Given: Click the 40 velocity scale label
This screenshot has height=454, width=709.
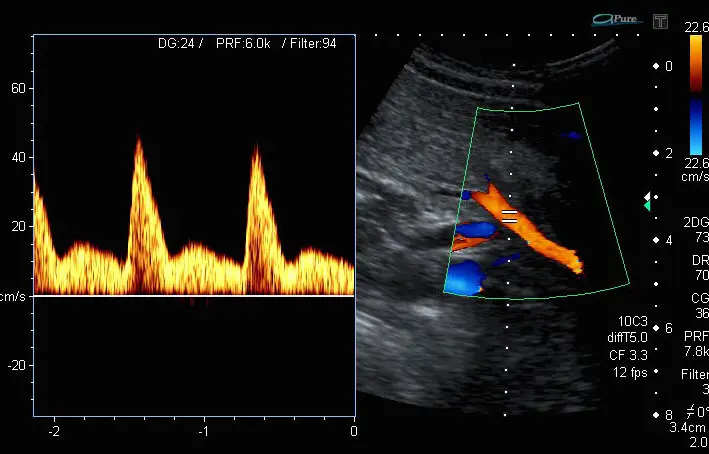Looking at the screenshot, I should point(19,158).
